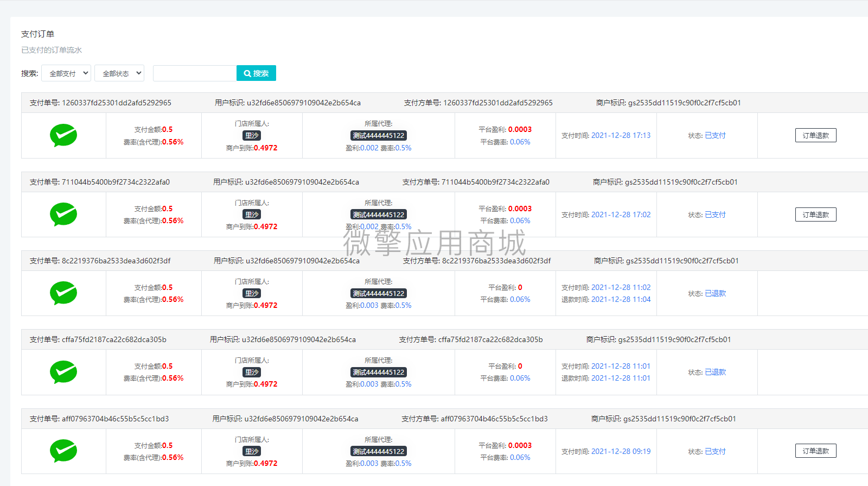The image size is (868, 486).
Task: Click order number aff07963704b46c55b5c5cc1bd3 in 支付单号
Action: (115, 419)
